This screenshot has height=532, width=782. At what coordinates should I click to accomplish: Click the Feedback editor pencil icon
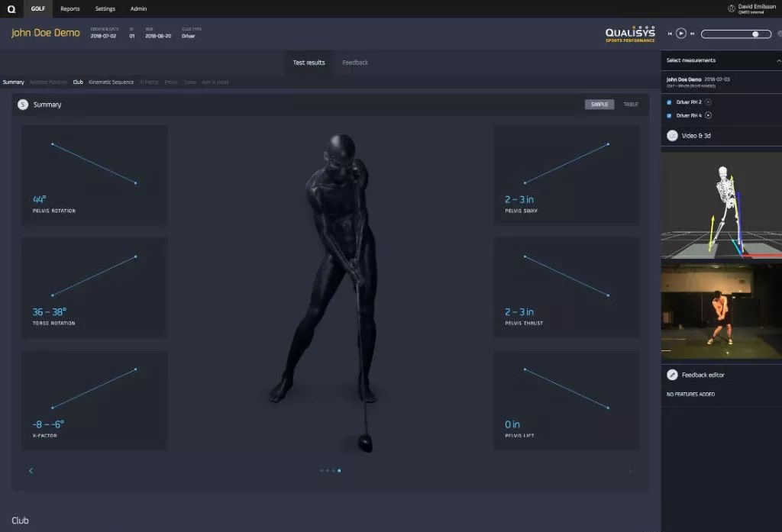672,375
